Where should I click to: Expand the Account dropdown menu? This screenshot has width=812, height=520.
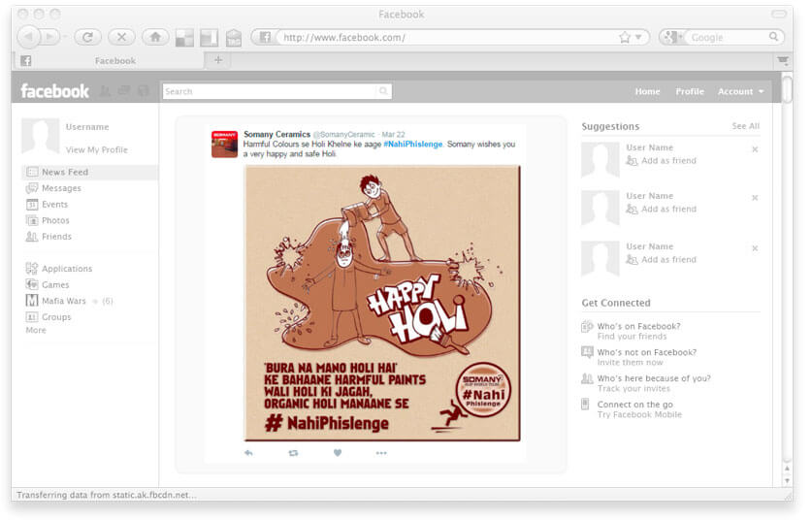click(x=740, y=91)
